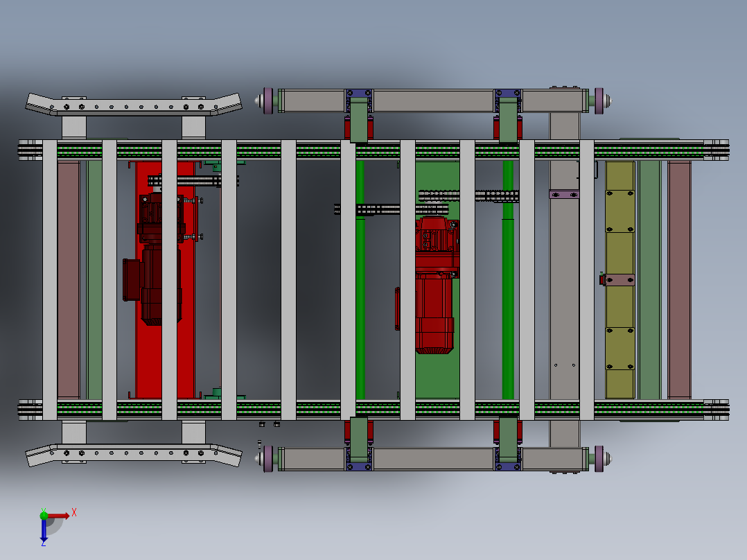This screenshot has height=560, width=747.
Task: Select the brown roller at the far left end
Action: tap(69, 280)
